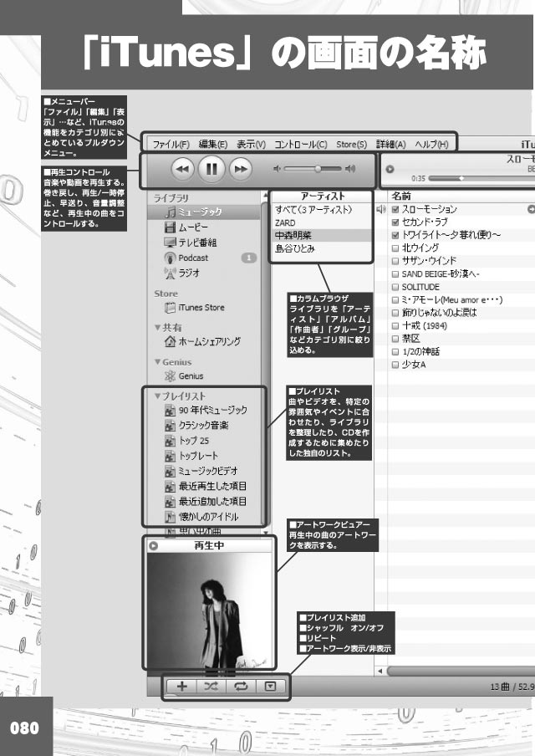
Task: Select ラジオ in the library
Action: coord(188,273)
